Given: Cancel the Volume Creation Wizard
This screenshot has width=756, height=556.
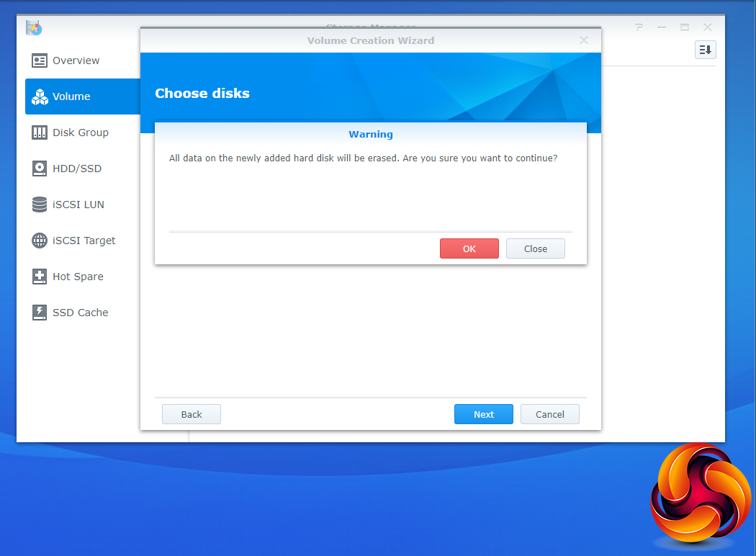Looking at the screenshot, I should (549, 414).
